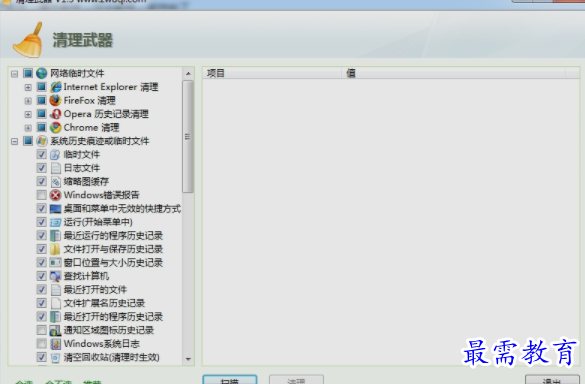This screenshot has height=384, width=585.
Task: Click the Windows系统日志 icon
Action: 55,344
